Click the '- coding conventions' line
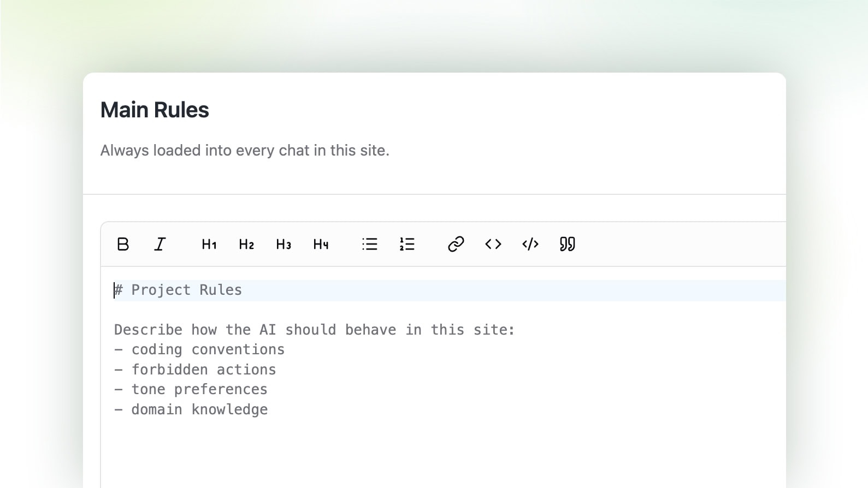868x488 pixels. 199,349
